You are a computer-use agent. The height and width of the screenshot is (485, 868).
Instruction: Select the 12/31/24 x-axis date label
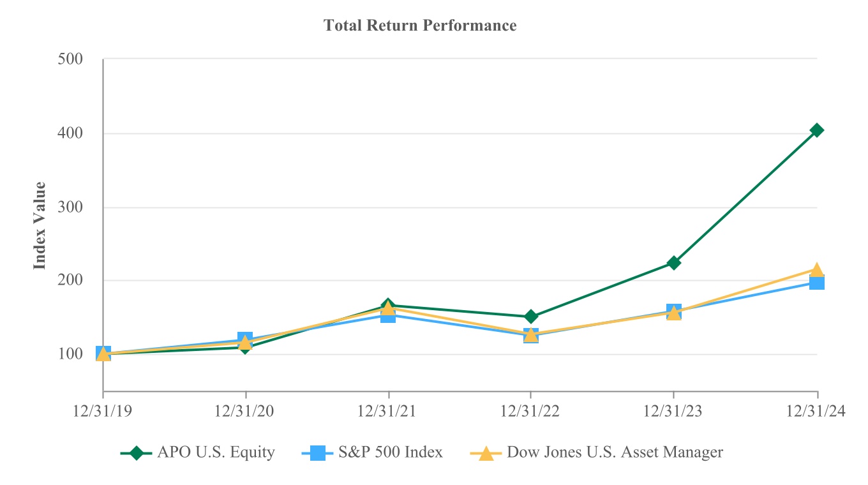coord(816,412)
